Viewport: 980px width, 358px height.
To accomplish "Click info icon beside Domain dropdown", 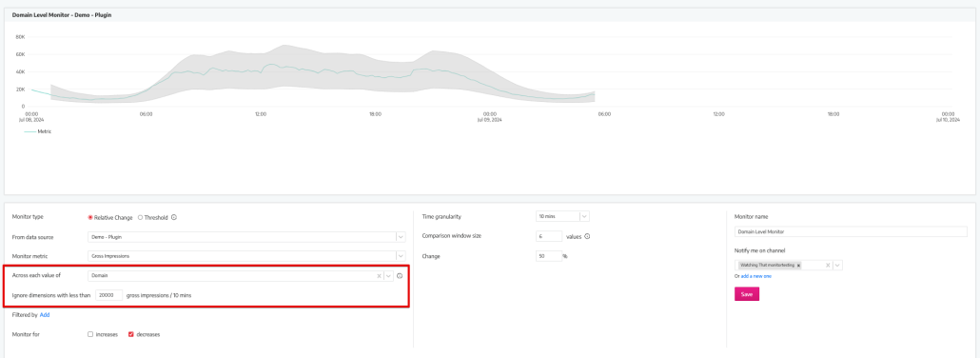I will [x=400, y=276].
